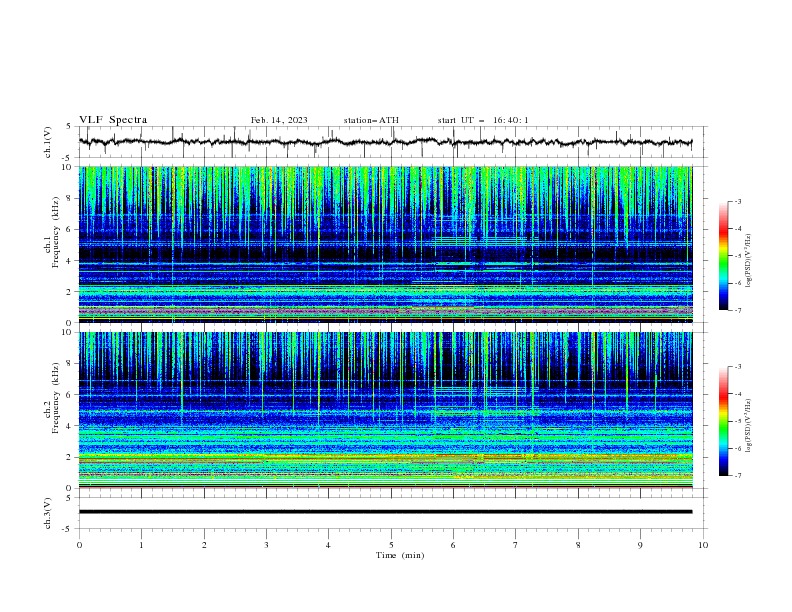Click time axis tick label '10'
Screen dimensions: 792x612
[703, 545]
